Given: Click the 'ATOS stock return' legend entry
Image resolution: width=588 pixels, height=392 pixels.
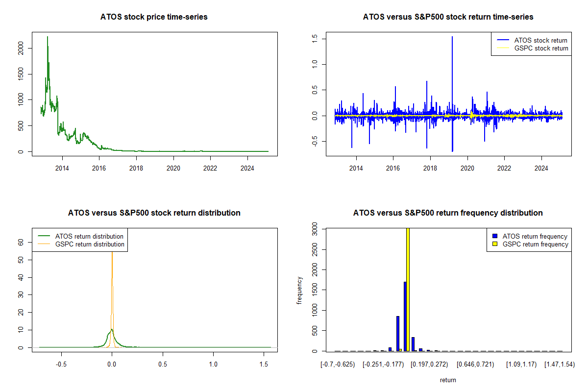Looking at the screenshot, I should point(540,40).
